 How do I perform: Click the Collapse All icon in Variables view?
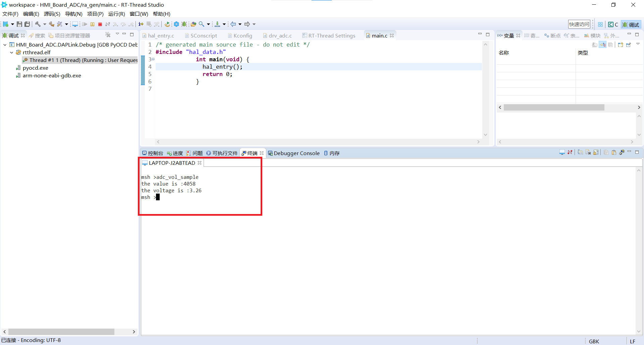(x=610, y=45)
